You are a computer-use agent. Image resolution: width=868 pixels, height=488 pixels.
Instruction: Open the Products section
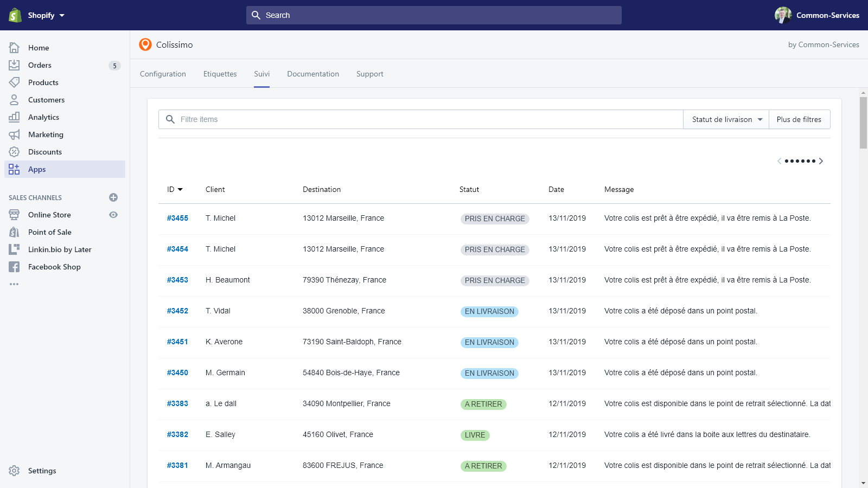(x=43, y=82)
